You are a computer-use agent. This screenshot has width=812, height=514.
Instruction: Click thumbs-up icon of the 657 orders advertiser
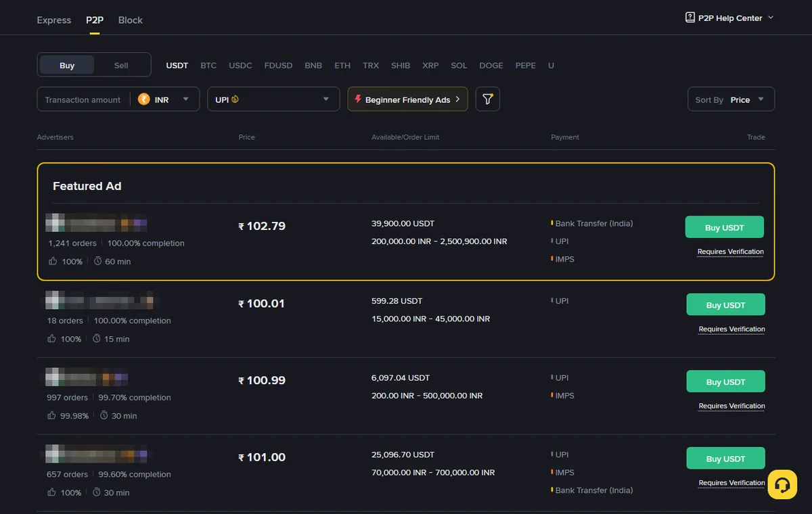coord(51,492)
